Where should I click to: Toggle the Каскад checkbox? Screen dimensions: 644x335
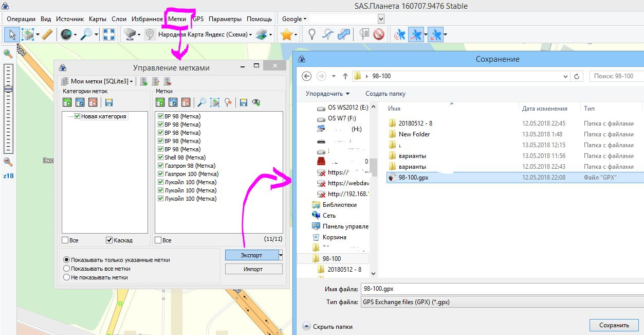point(109,240)
